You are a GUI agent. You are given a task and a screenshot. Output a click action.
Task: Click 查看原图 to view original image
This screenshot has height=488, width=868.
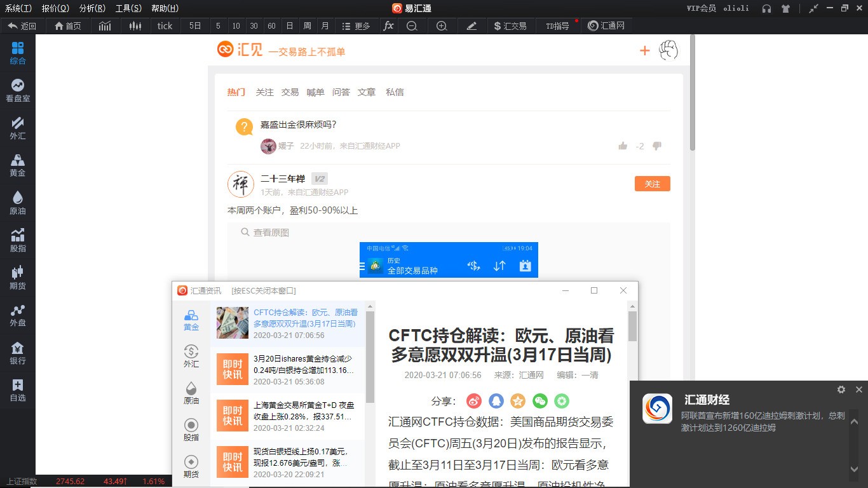(x=265, y=233)
